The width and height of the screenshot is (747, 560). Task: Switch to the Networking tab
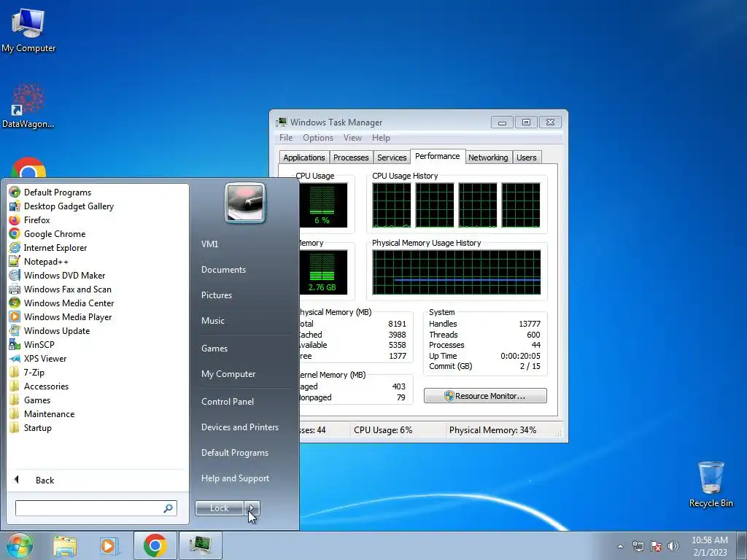488,157
